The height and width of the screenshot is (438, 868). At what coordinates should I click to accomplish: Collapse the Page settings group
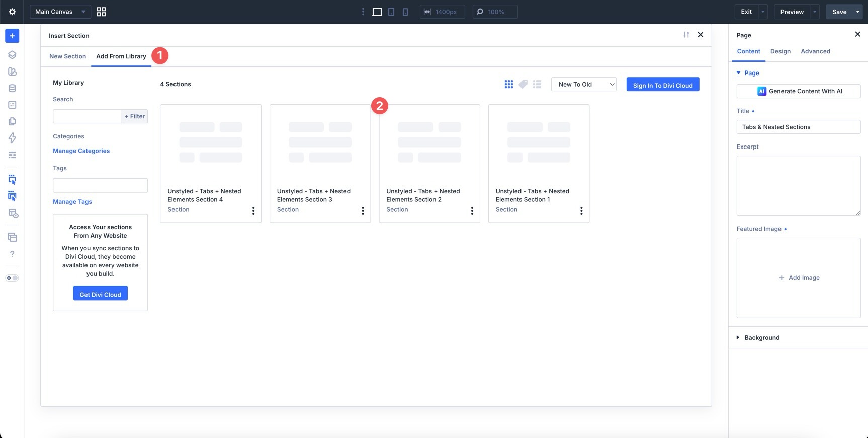[748, 73]
